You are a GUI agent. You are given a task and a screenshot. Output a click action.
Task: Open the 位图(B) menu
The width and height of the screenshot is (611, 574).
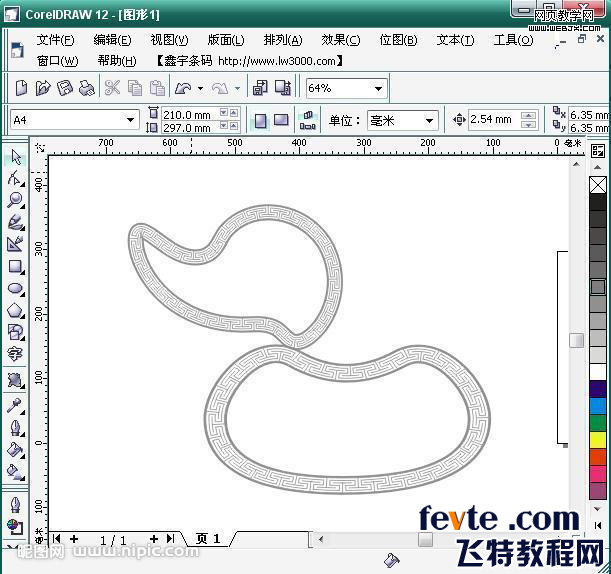click(398, 40)
